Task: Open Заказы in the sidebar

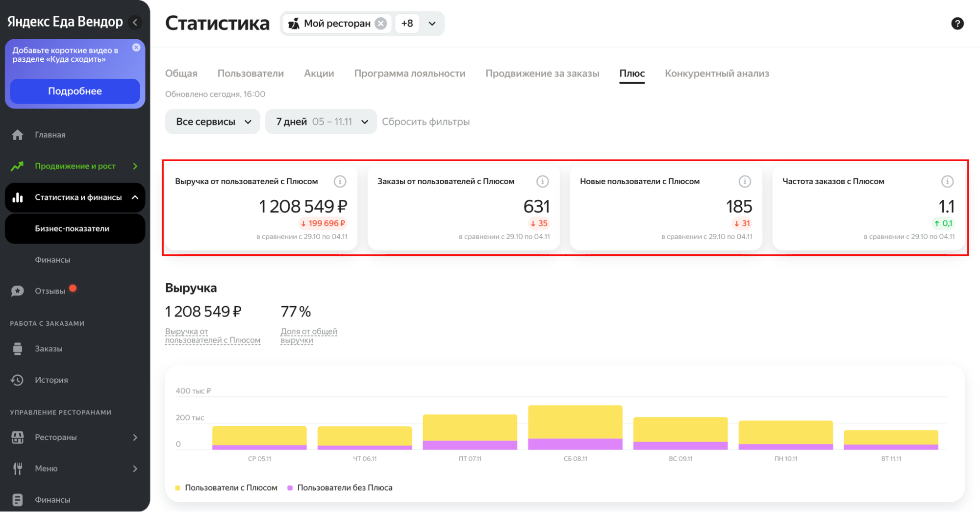Action: click(x=49, y=349)
